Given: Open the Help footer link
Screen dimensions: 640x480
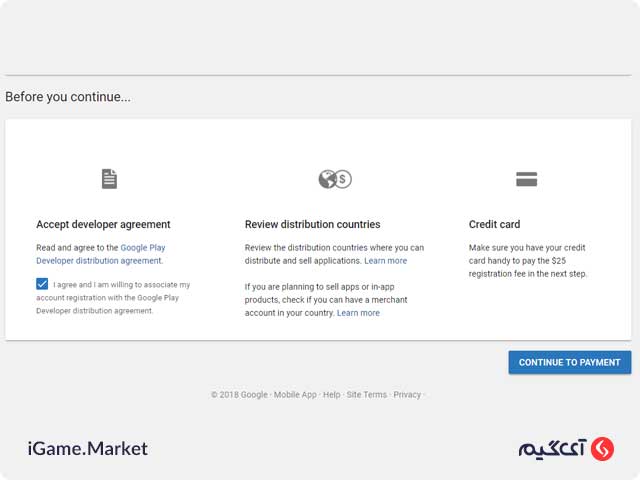Looking at the screenshot, I should point(331,395).
